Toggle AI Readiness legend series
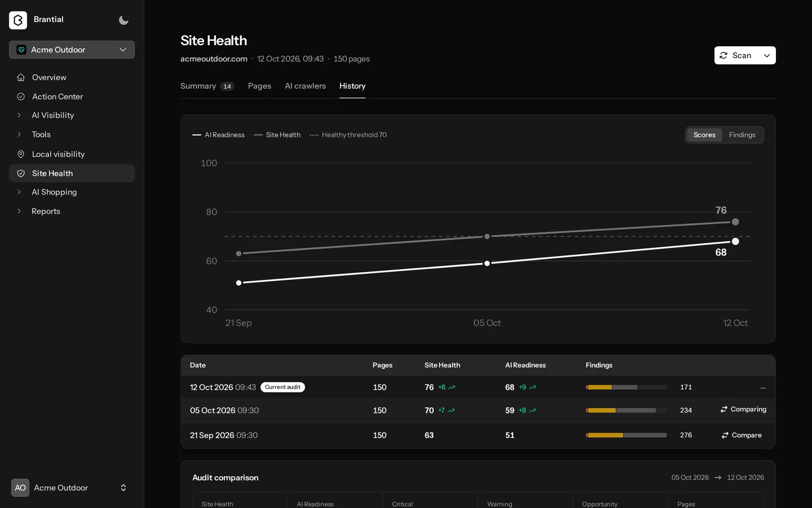This screenshot has width=812, height=508. (218, 135)
